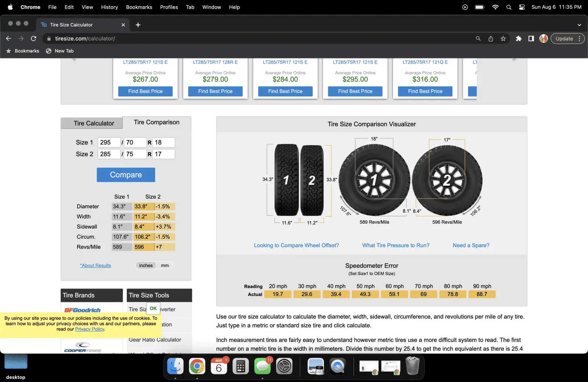Viewport: 588px width, 382px height.
Task: Open the Chrome menu in menu bar
Action: coord(31,7)
